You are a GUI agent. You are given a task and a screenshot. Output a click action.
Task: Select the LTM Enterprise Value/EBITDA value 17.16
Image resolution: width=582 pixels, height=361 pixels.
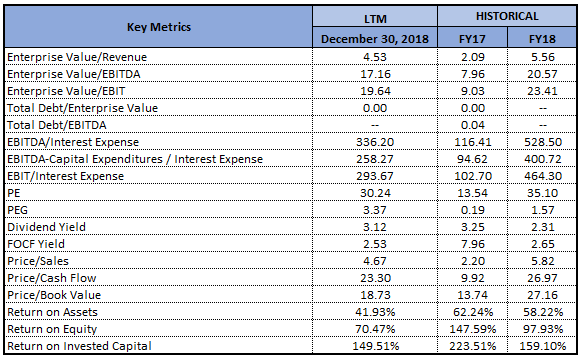[x=375, y=74]
